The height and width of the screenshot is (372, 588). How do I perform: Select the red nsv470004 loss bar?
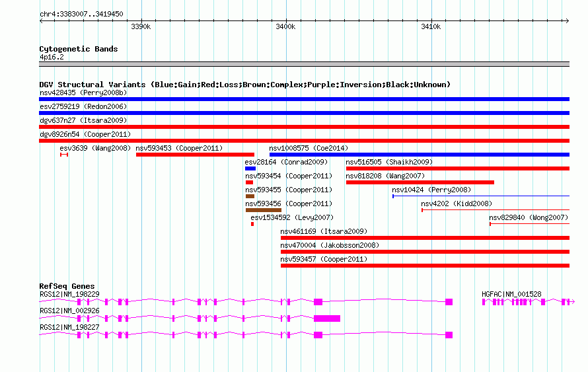pos(425,252)
